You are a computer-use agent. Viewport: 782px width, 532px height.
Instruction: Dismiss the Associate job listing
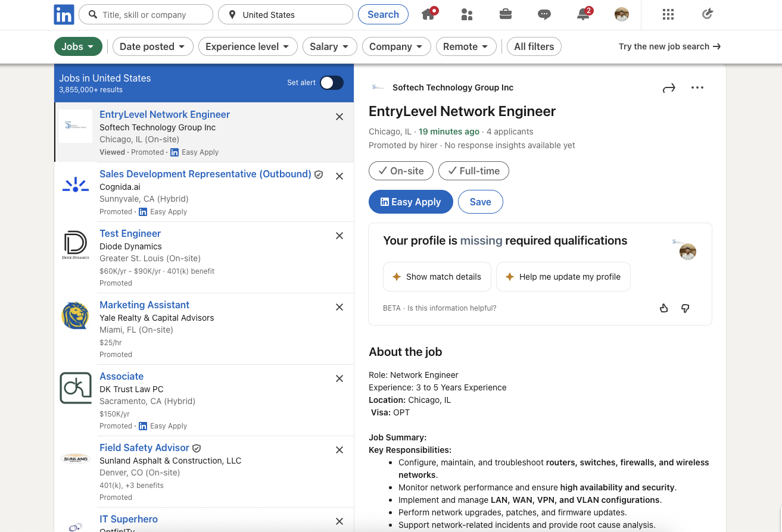click(x=339, y=378)
